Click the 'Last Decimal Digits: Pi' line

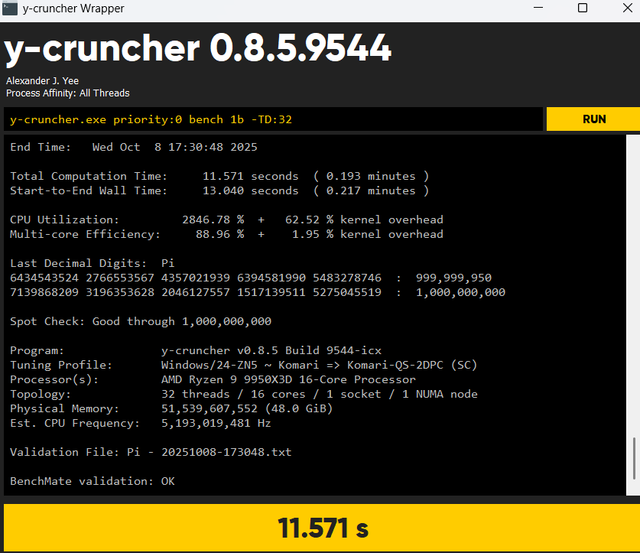pyautogui.click(x=92, y=263)
